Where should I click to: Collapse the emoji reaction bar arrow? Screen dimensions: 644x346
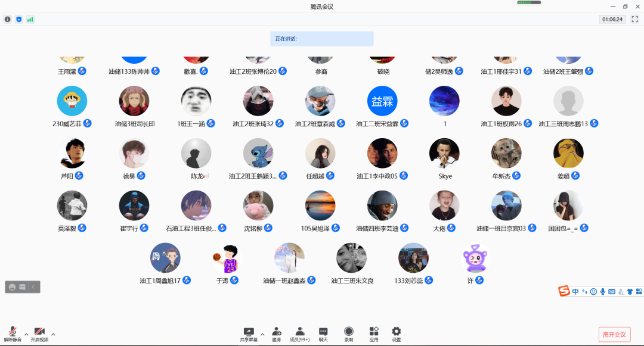pos(34,287)
